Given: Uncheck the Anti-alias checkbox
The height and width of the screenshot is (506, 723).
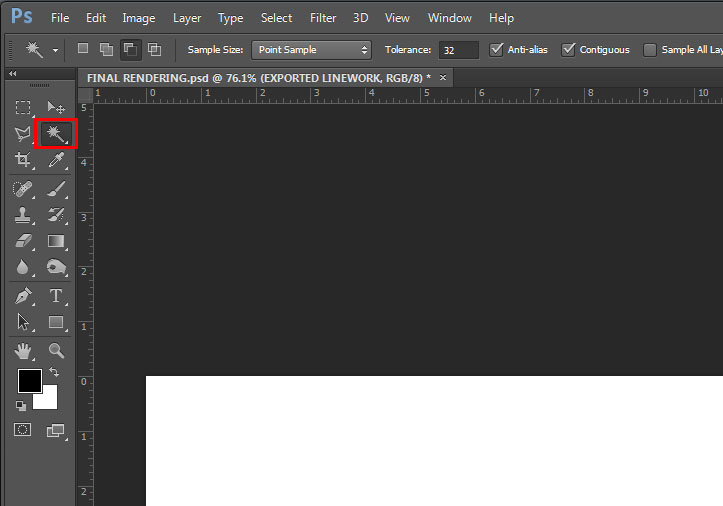Looking at the screenshot, I should pyautogui.click(x=496, y=49).
